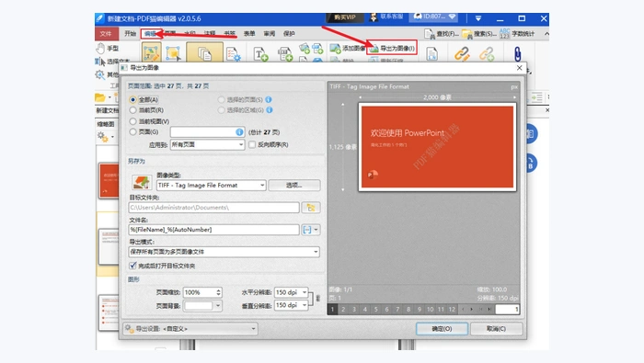The width and height of the screenshot is (644, 363).
Task: Click the Export as Image (导出为图像) ribbon button
Action: [392, 49]
